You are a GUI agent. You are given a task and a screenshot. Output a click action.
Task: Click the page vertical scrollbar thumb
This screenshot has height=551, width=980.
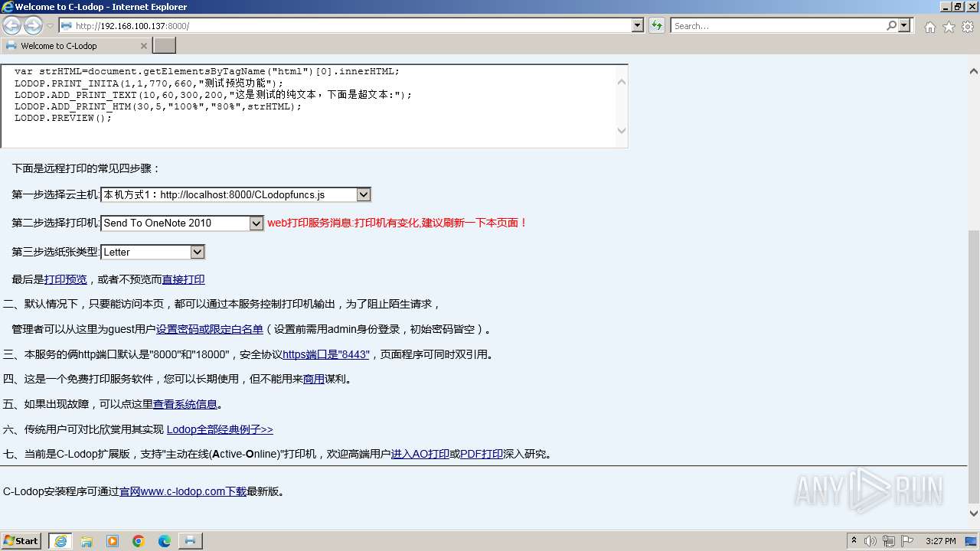(974, 366)
